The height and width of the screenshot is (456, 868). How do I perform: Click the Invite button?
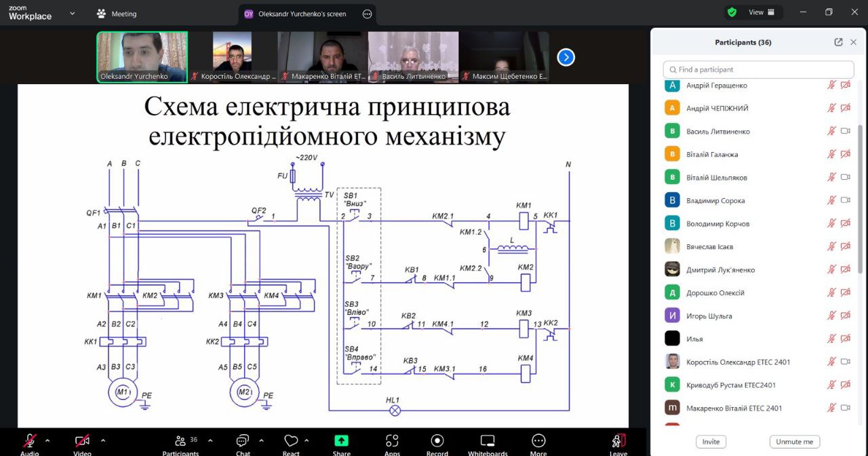tap(711, 442)
